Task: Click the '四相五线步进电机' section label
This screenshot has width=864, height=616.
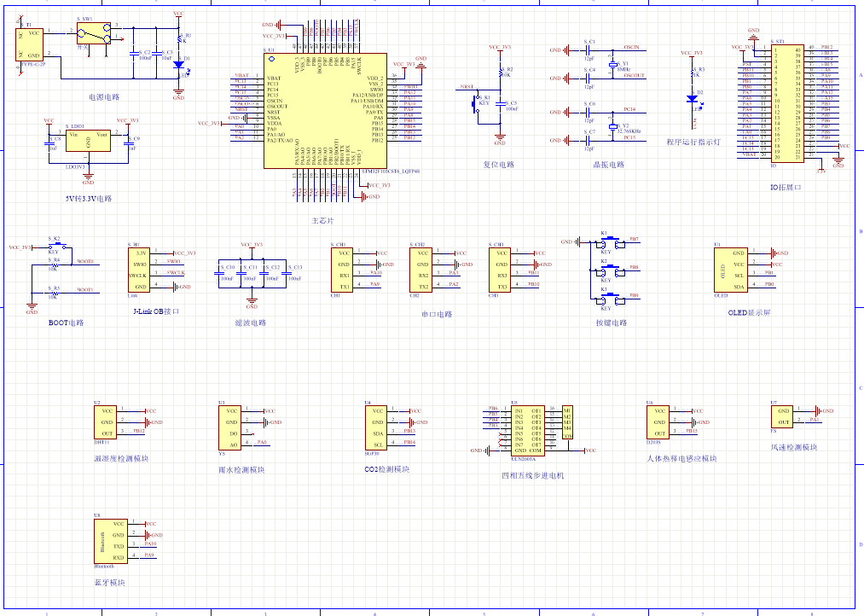Action: pyautogui.click(x=533, y=475)
